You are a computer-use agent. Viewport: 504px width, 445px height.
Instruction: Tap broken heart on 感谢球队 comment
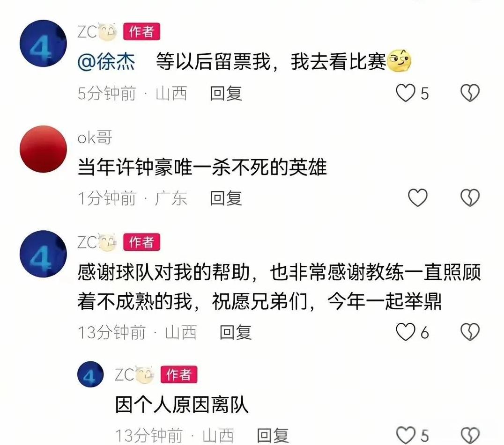(x=470, y=332)
